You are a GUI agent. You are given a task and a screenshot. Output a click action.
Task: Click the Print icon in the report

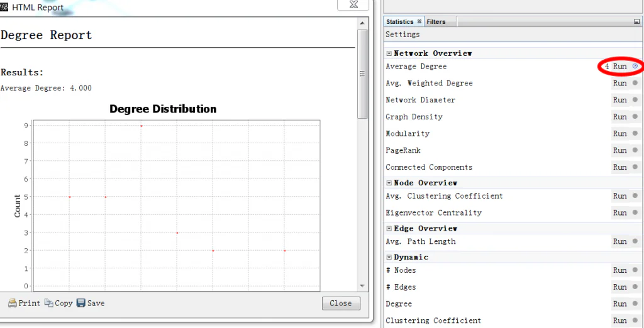click(x=13, y=303)
